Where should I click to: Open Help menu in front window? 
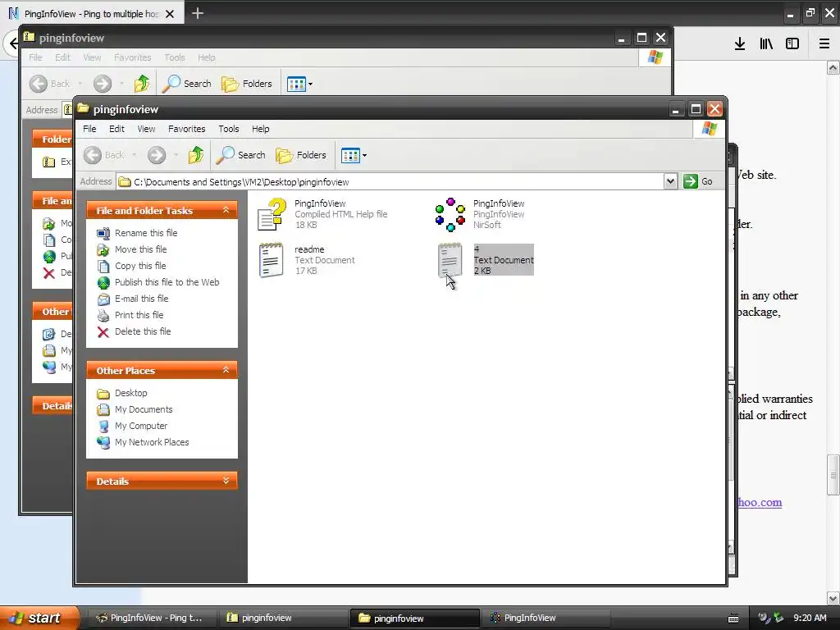tap(260, 129)
